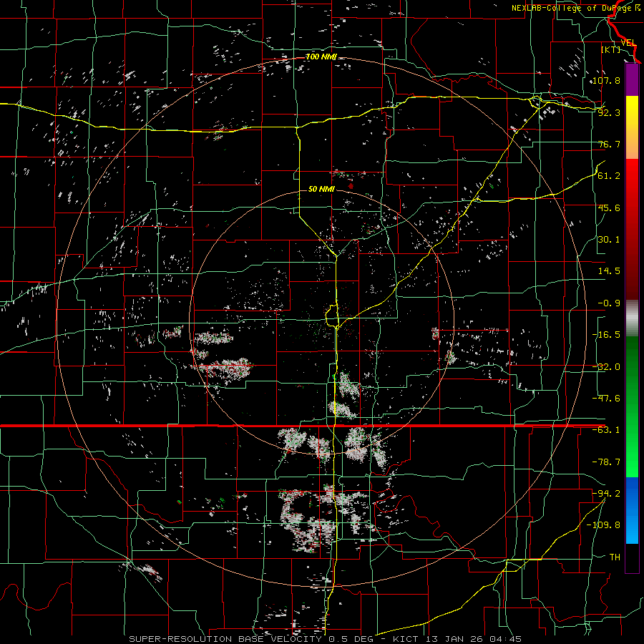Screen dimensions: 644x644
Task: Select the 92.3 velocity scale value
Action: click(x=609, y=112)
